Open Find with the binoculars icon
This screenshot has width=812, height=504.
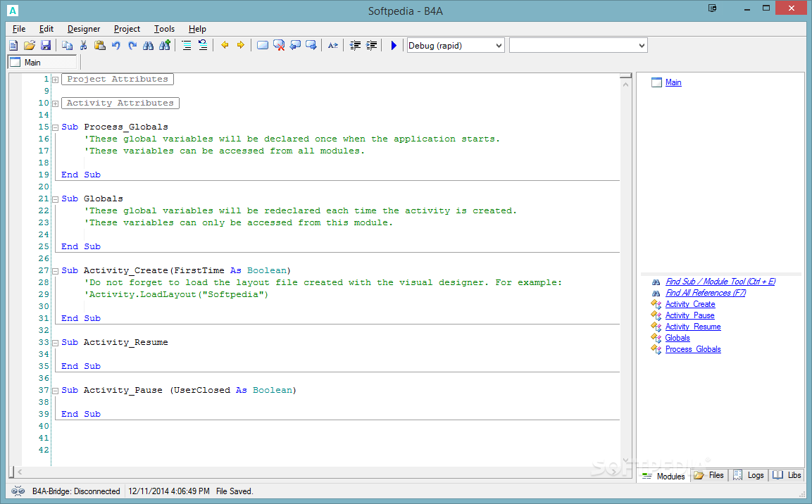pos(148,46)
